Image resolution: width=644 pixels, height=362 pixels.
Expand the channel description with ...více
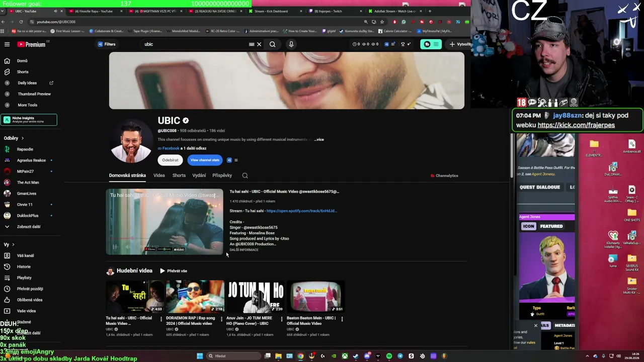pyautogui.click(x=319, y=140)
